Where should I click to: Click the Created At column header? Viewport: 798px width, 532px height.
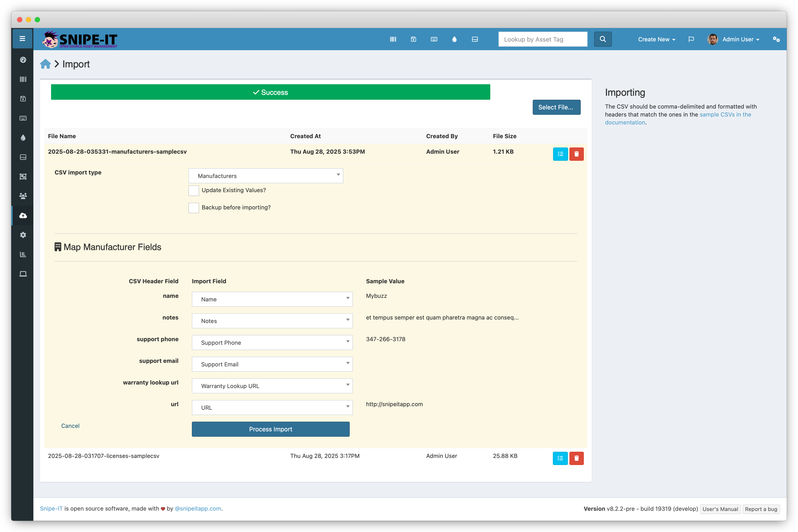coord(305,136)
